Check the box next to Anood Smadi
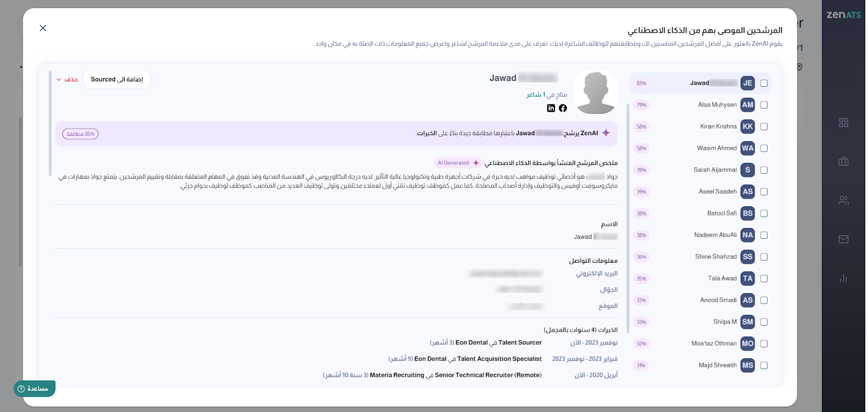The image size is (868, 412). click(x=764, y=300)
